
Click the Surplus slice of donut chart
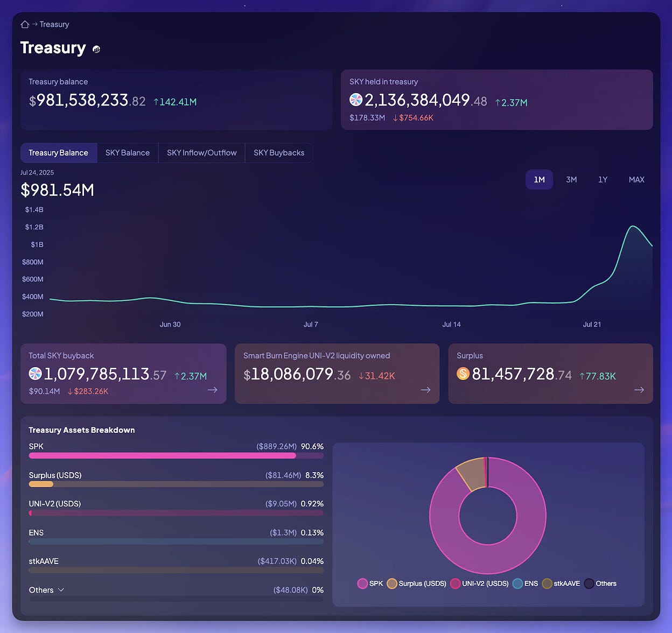[x=472, y=473]
